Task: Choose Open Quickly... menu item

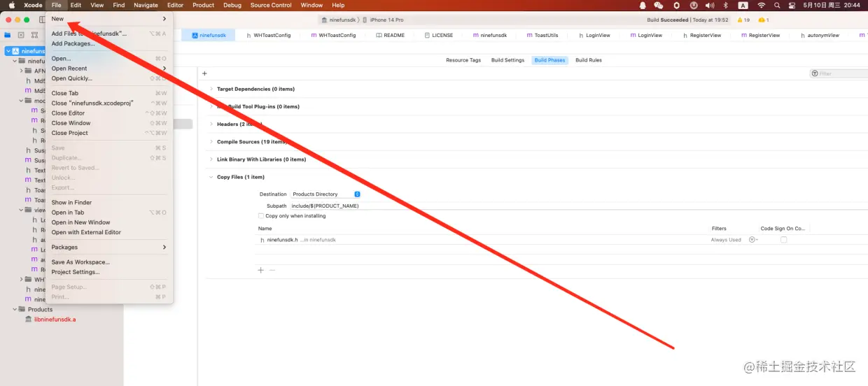Action: [x=109, y=78]
